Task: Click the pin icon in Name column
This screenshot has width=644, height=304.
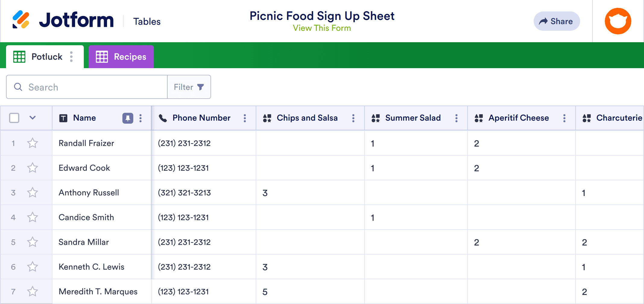Action: (128, 118)
